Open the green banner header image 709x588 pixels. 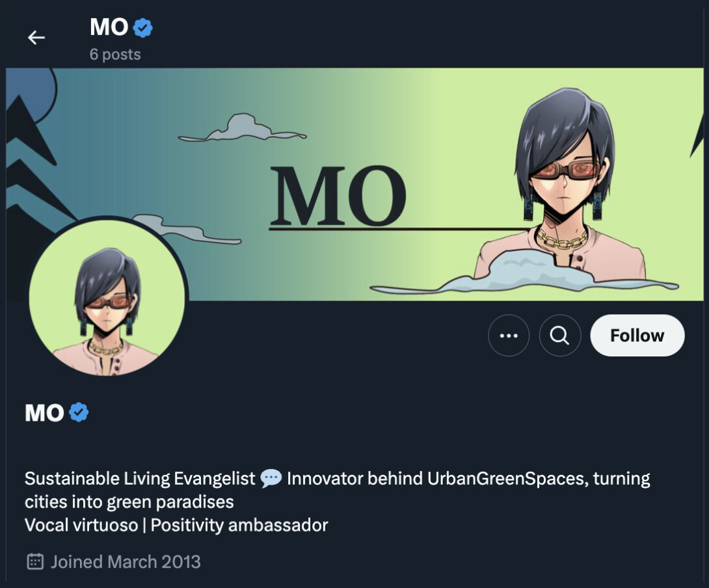(x=354, y=184)
